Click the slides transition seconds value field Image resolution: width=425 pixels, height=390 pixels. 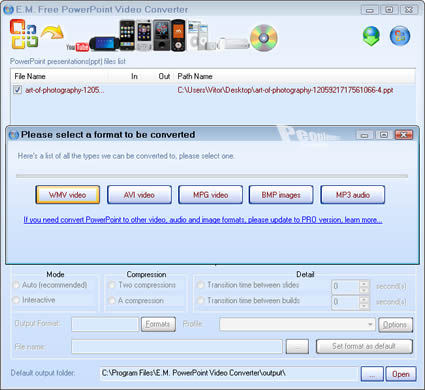(346, 286)
